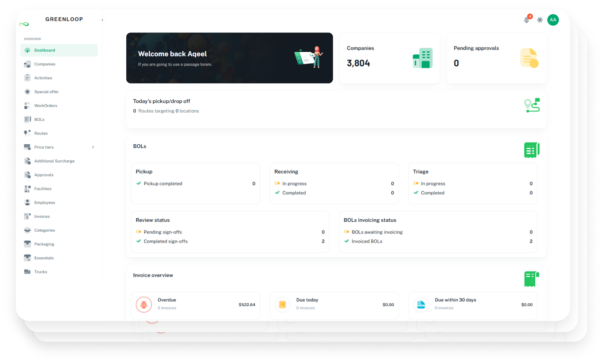Go to WorkOrders in the sidebar
Image resolution: width=603 pixels, height=364 pixels.
click(x=46, y=106)
